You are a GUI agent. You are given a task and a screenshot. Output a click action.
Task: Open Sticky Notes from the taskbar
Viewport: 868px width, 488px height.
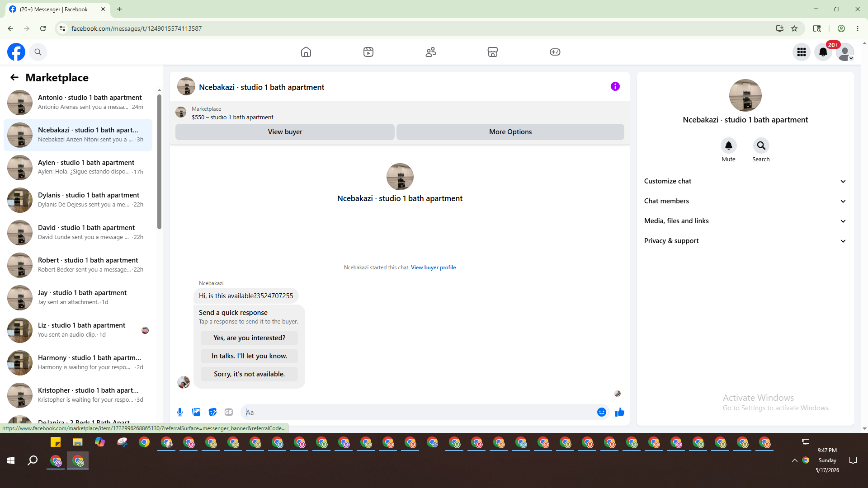pyautogui.click(x=56, y=442)
